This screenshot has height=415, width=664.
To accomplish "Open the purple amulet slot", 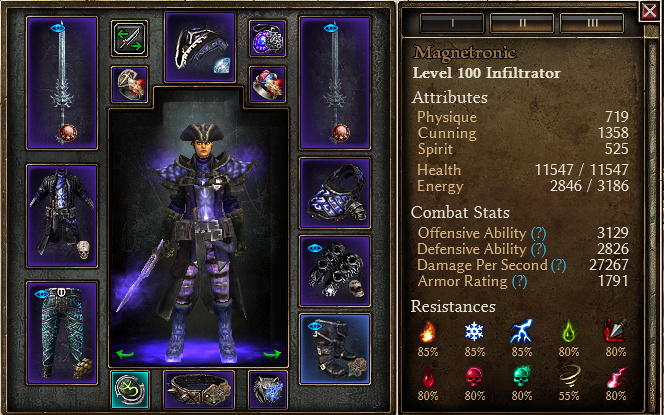I will [x=267, y=39].
